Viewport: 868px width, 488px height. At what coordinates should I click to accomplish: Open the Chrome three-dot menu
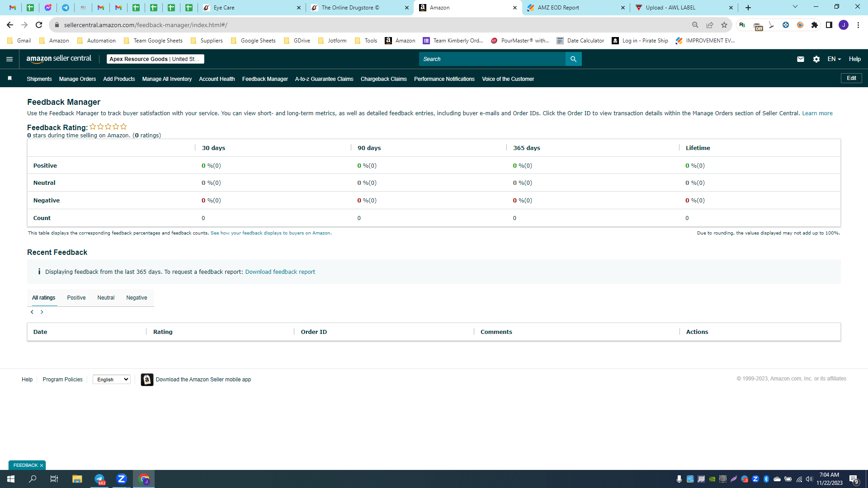click(858, 25)
